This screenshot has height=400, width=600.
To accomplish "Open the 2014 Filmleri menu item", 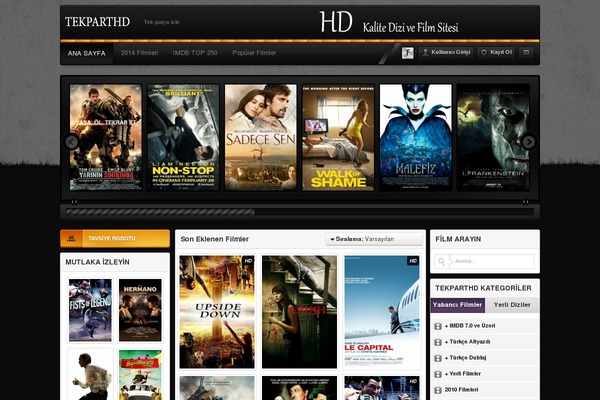I will pyautogui.click(x=139, y=53).
